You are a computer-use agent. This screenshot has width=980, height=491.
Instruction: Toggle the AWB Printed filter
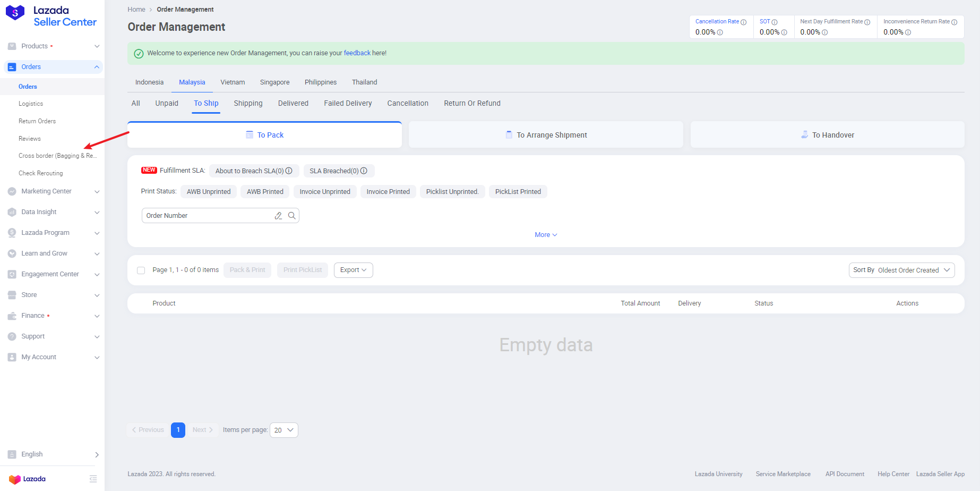265,192
